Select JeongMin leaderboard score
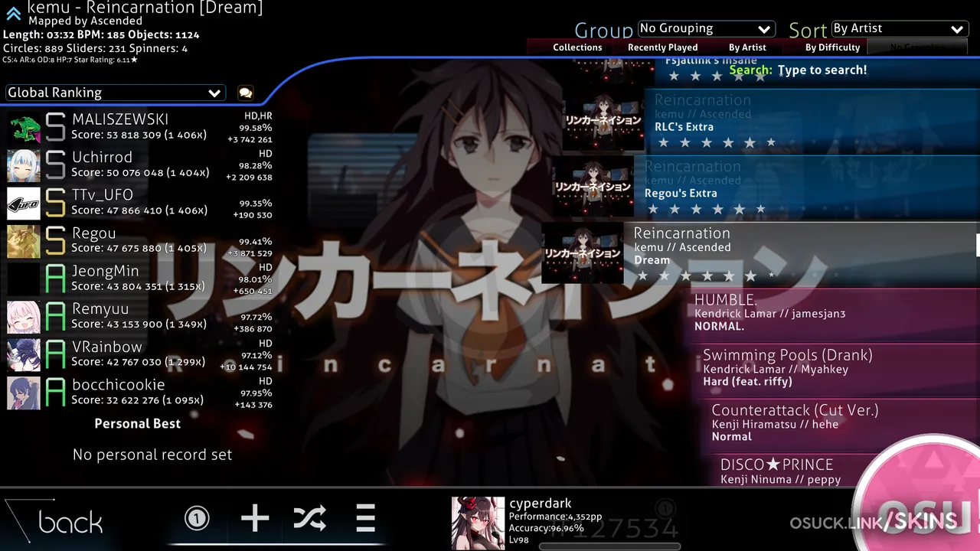980x551 pixels. tap(140, 279)
